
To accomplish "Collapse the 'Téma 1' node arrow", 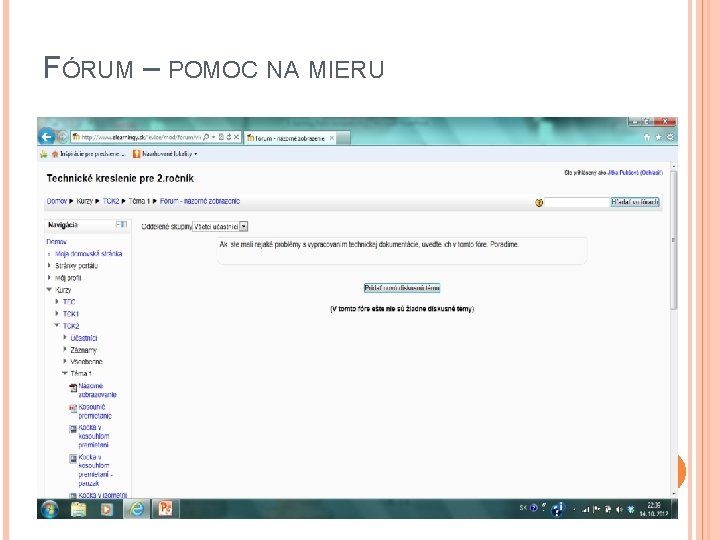I will click(x=65, y=373).
